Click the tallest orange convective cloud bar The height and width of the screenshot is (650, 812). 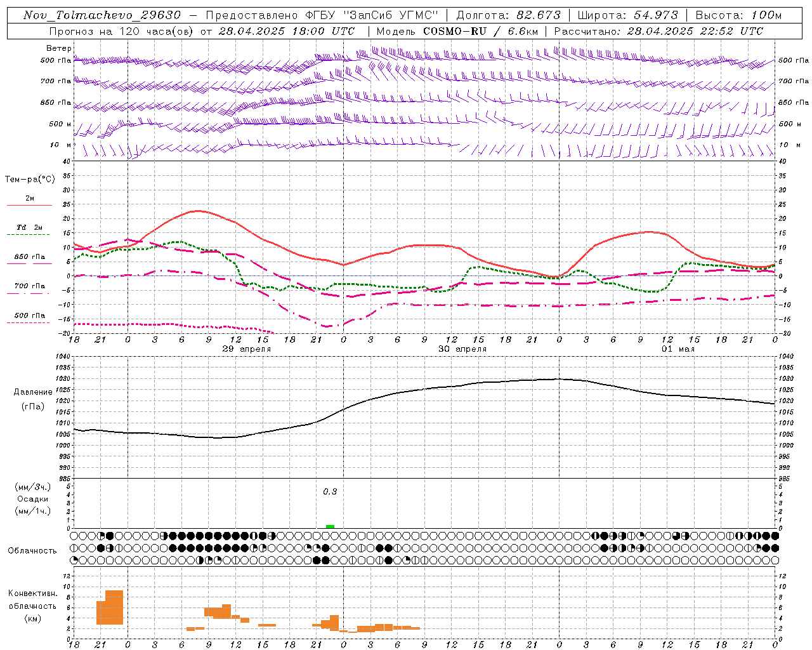(114, 607)
